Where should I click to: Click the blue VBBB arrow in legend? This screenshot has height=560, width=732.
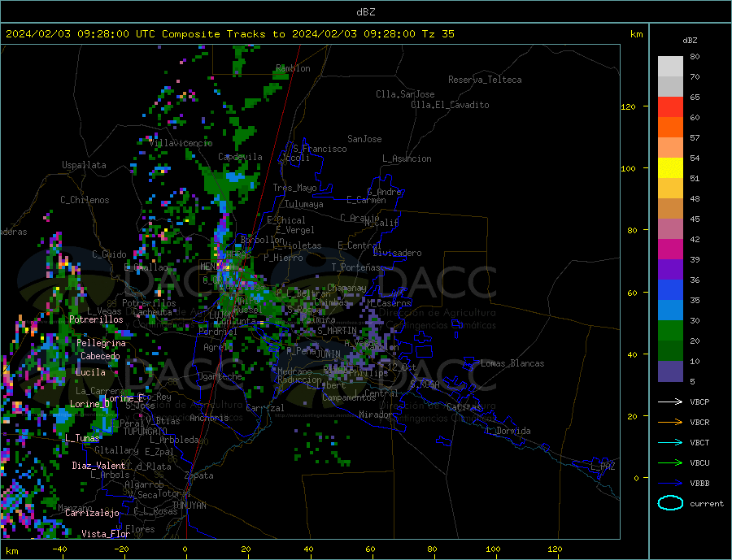[670, 484]
